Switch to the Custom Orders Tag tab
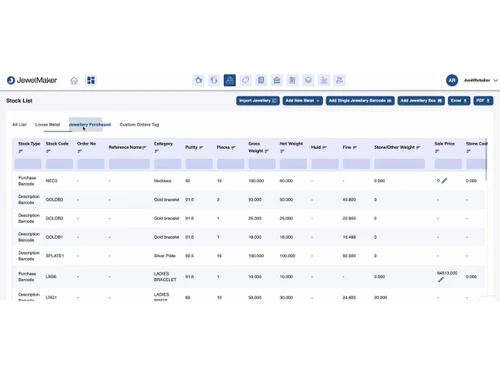 click(x=139, y=125)
